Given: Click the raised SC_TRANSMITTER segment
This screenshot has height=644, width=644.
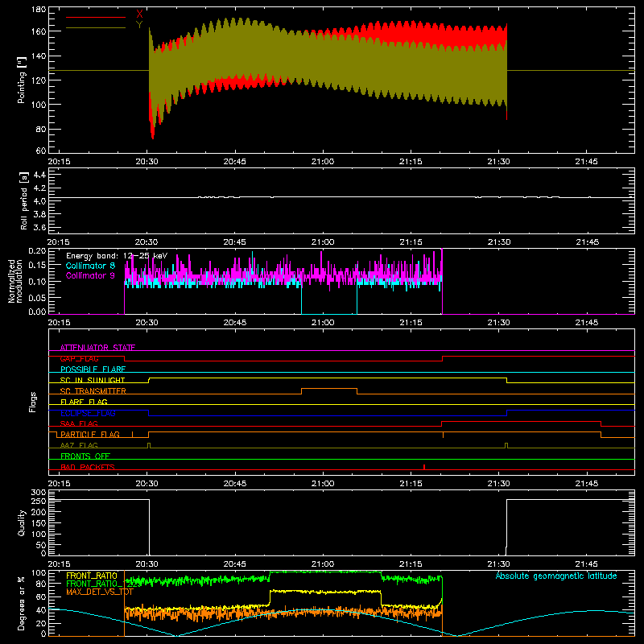Looking at the screenshot, I should (x=329, y=389).
